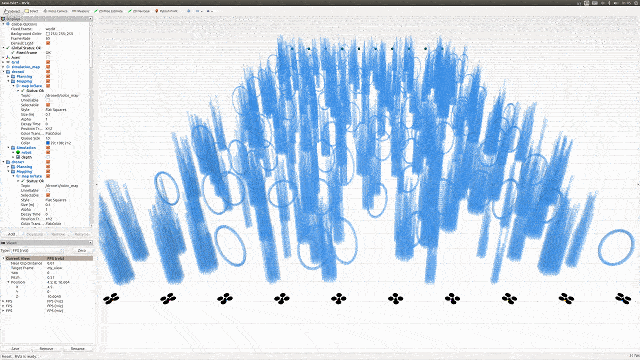Expand the Axes tree node
This screenshot has width=640, height=360.
point(3,58)
